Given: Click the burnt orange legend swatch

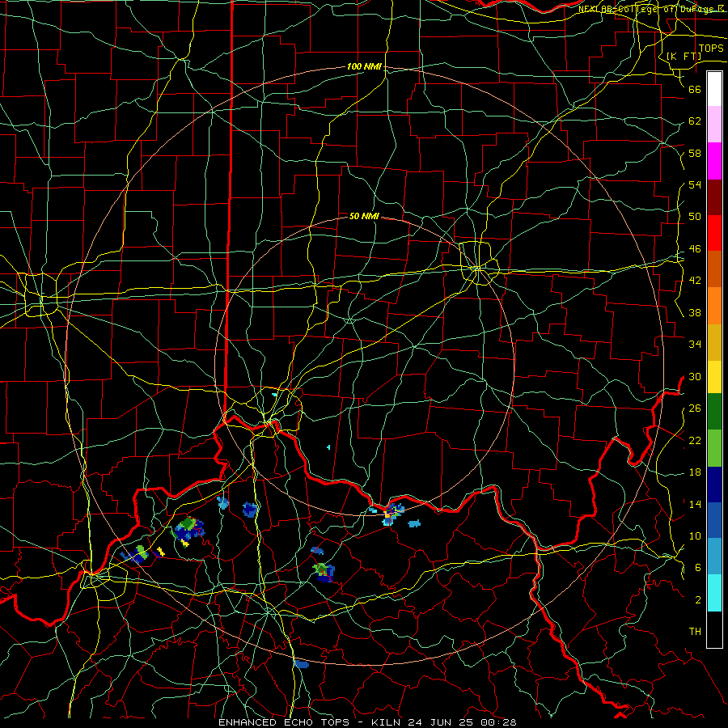Looking at the screenshot, I should [714, 269].
